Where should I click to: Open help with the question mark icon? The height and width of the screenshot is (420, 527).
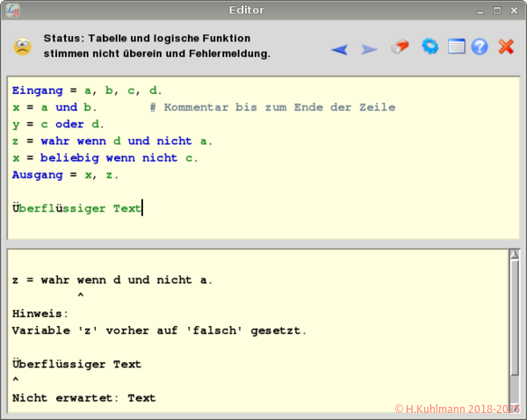click(x=480, y=47)
